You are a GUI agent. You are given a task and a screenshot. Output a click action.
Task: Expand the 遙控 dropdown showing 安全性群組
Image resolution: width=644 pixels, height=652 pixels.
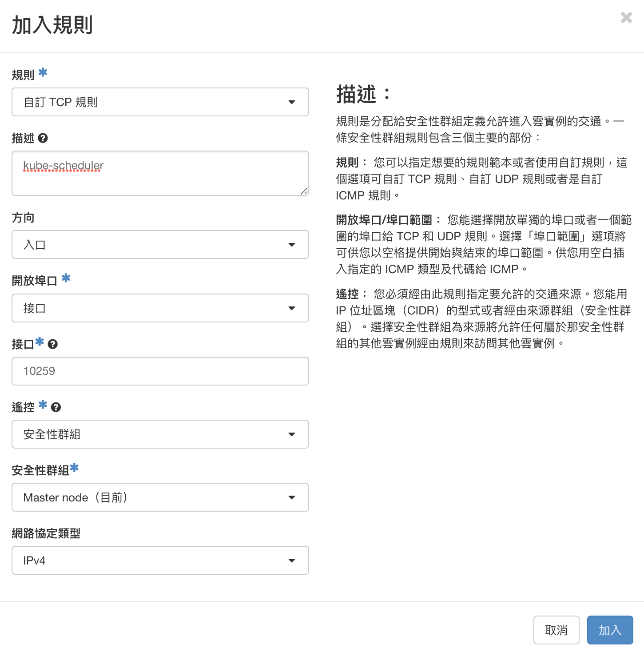[x=160, y=434]
